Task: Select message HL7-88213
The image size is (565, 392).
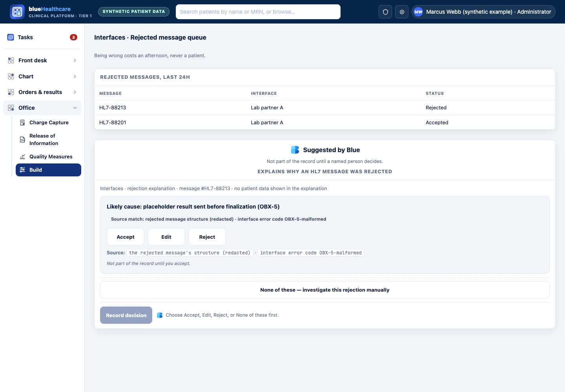Action: coord(113,108)
